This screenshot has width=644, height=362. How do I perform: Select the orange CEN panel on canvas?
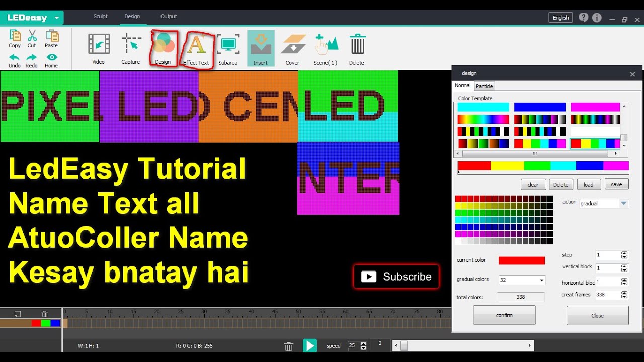pyautogui.click(x=248, y=107)
